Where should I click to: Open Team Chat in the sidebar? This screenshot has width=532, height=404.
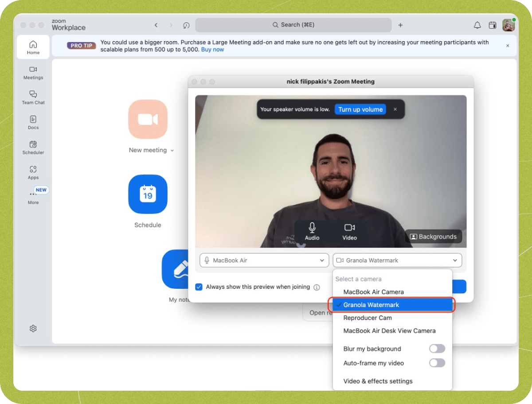(x=33, y=97)
